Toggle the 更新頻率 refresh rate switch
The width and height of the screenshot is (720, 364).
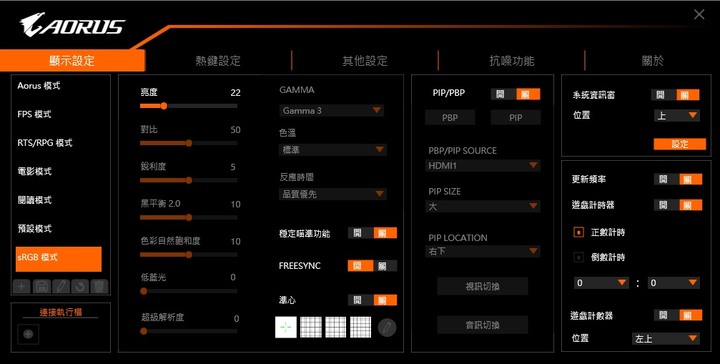click(x=678, y=179)
